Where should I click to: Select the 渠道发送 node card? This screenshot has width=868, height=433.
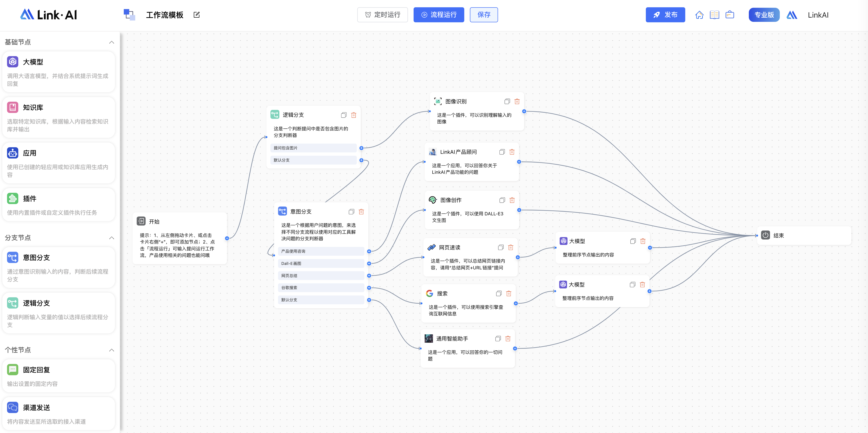pos(59,414)
